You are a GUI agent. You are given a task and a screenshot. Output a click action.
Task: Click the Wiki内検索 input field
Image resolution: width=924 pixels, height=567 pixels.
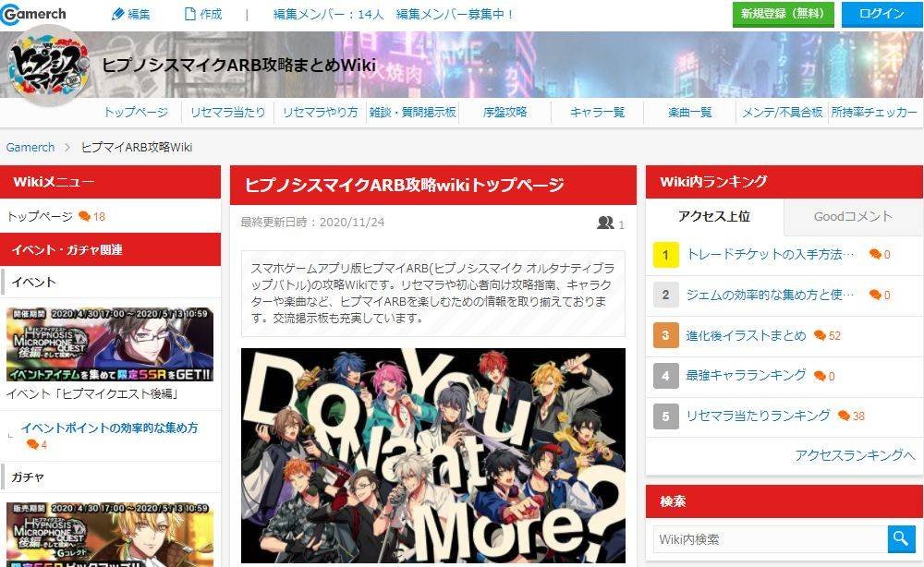[770, 538]
